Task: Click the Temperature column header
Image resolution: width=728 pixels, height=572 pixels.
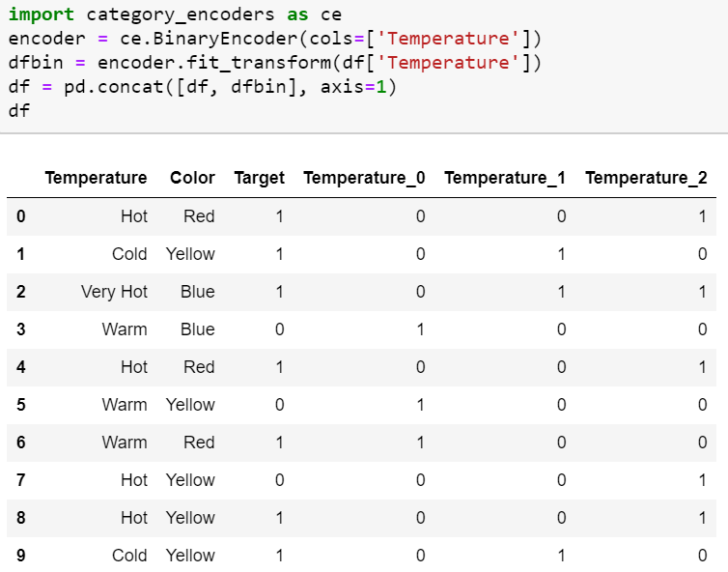Action: pos(96,178)
